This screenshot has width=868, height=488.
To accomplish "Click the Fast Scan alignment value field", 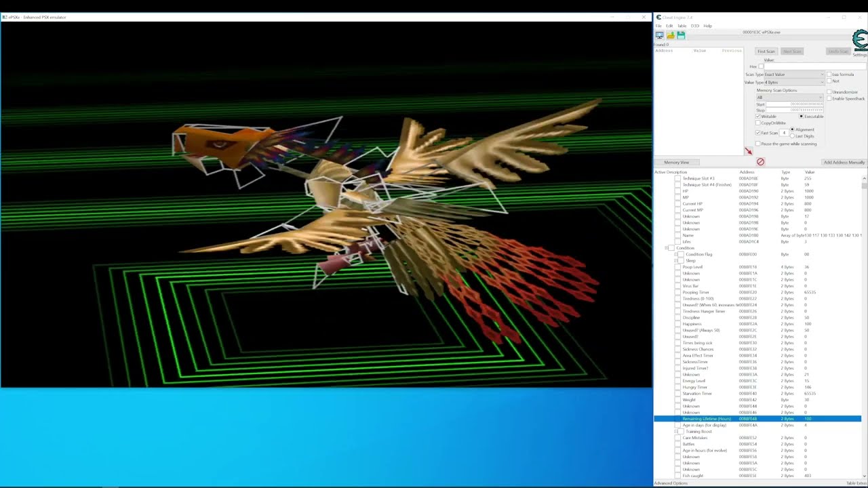I will click(x=784, y=133).
